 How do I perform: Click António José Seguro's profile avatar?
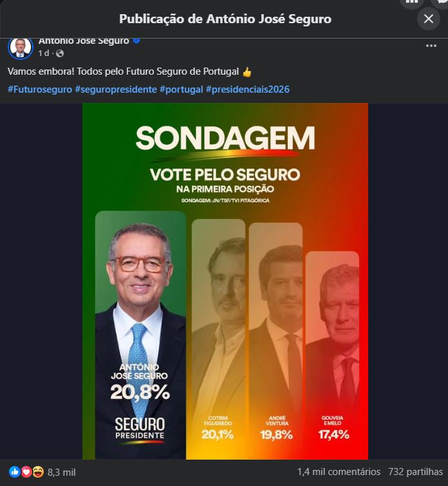pyautogui.click(x=21, y=47)
